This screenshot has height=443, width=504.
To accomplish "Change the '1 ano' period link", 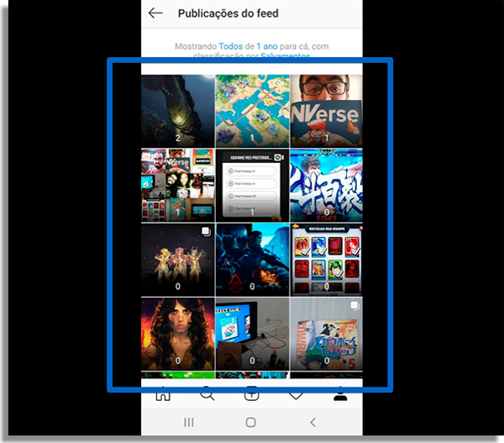I will [267, 46].
